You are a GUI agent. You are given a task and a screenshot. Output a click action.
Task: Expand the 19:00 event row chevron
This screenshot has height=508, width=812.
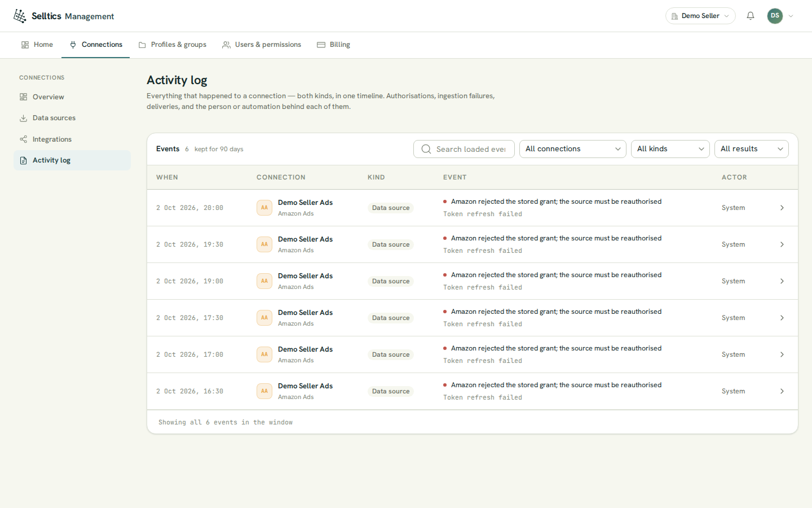tap(782, 281)
